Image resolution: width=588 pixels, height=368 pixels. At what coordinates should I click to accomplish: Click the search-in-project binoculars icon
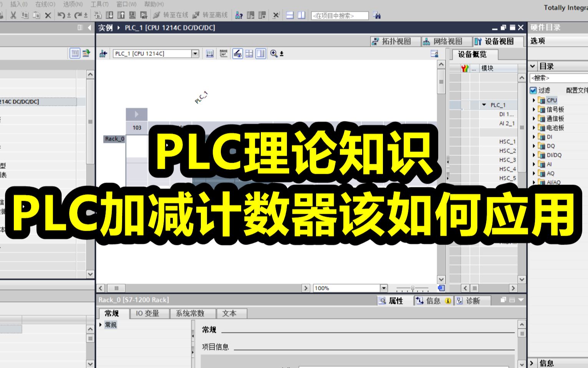(x=377, y=15)
